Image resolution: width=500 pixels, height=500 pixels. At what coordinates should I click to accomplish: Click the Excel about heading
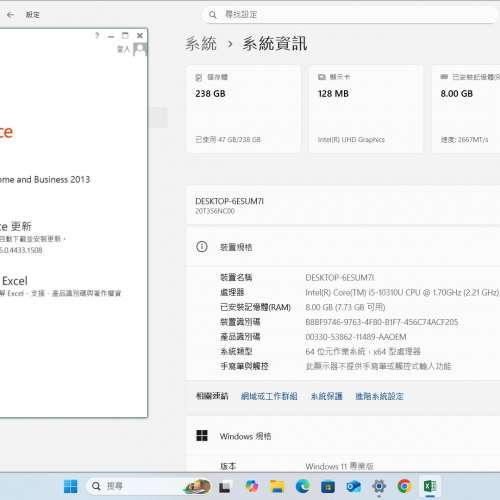[15, 281]
